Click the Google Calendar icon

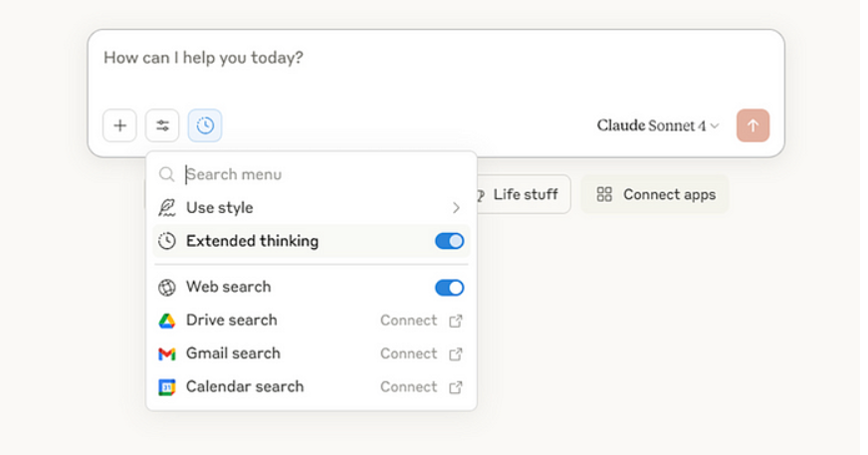tap(167, 386)
